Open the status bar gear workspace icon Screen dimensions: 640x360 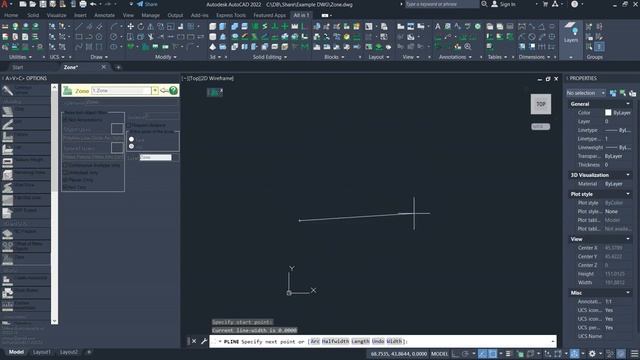592,354
